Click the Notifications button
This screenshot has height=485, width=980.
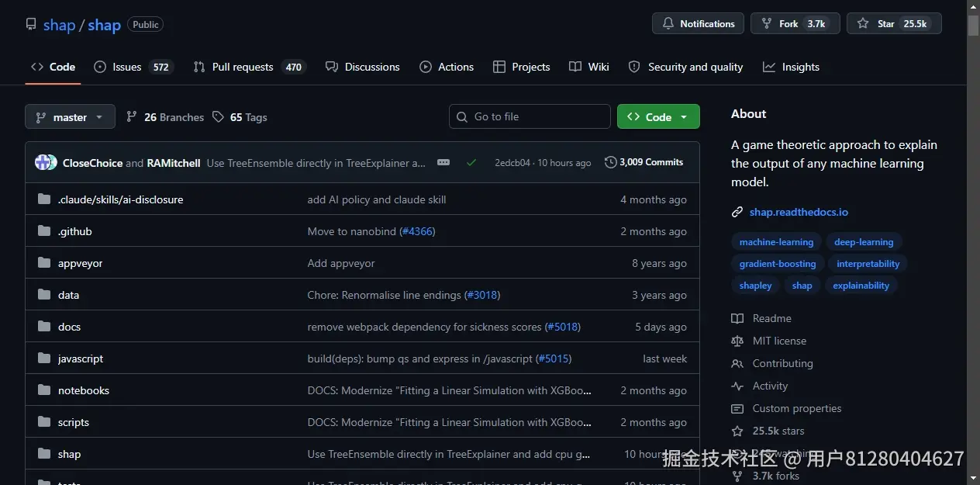(698, 23)
